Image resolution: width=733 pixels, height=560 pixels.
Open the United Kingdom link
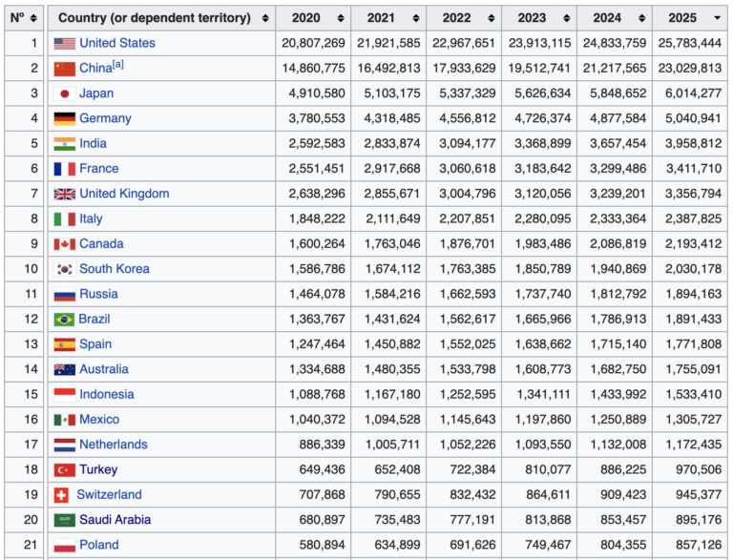124,194
